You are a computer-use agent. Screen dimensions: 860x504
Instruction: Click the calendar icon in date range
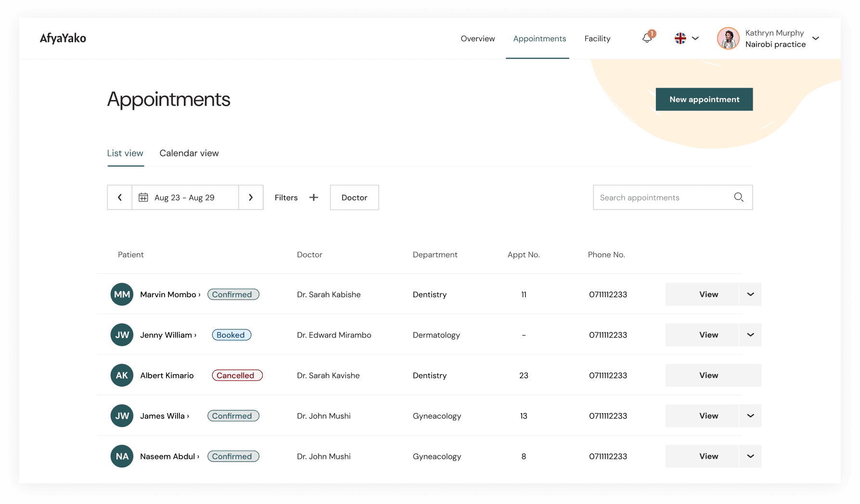[x=143, y=197]
